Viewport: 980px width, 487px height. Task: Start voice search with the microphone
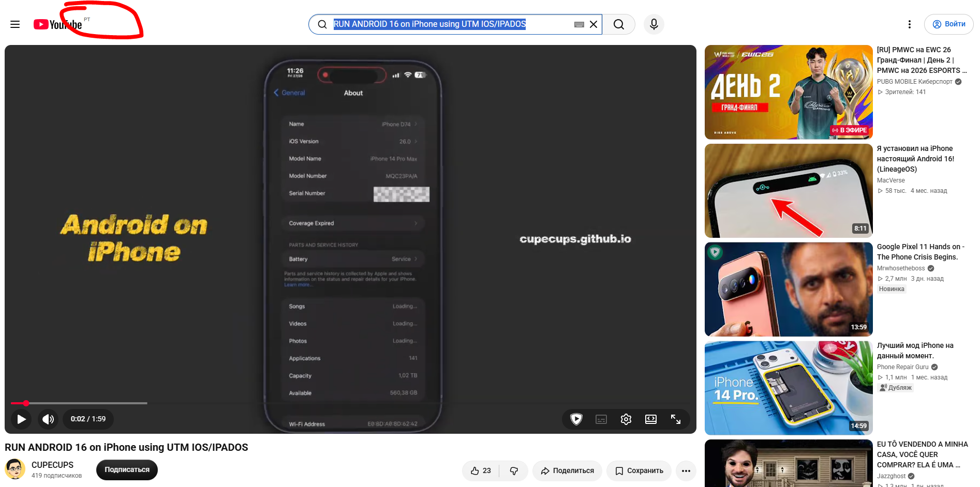pyautogui.click(x=654, y=24)
